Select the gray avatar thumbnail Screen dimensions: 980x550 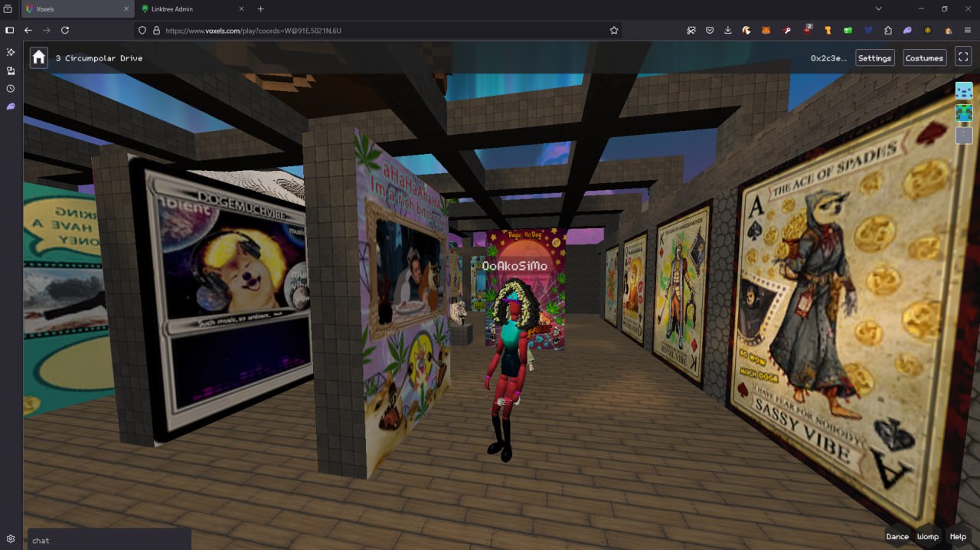point(964,136)
